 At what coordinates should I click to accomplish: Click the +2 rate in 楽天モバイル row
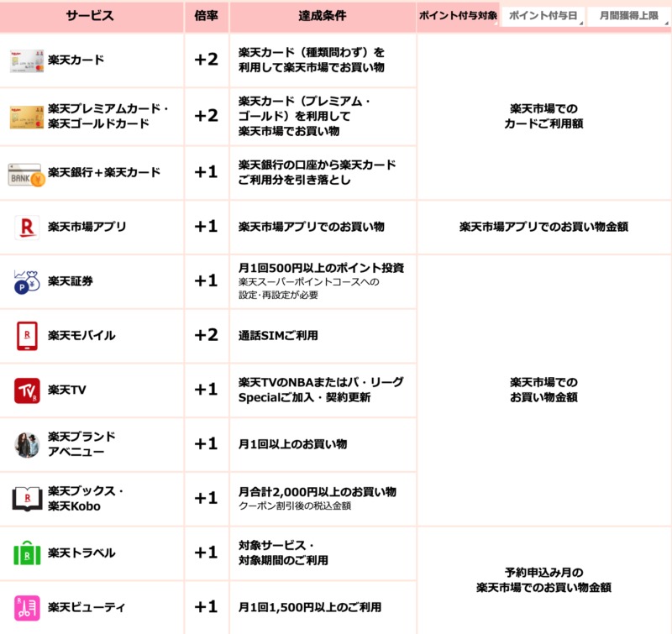tap(206, 335)
